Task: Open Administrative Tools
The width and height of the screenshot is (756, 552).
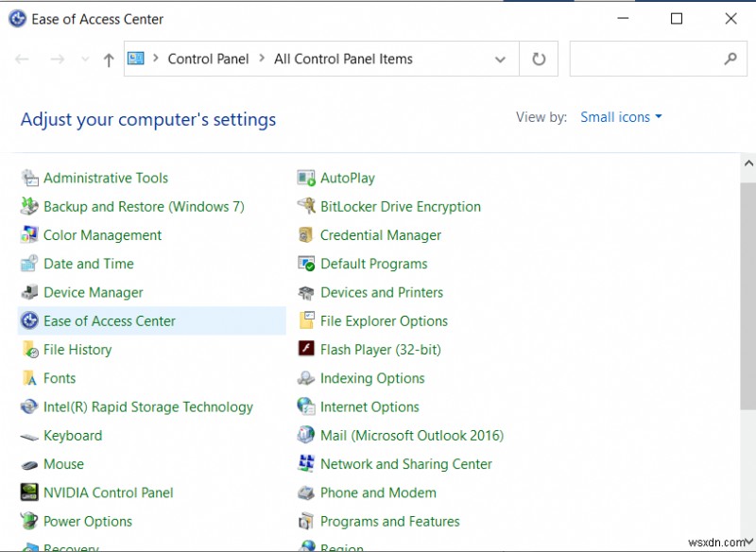Action: [106, 178]
